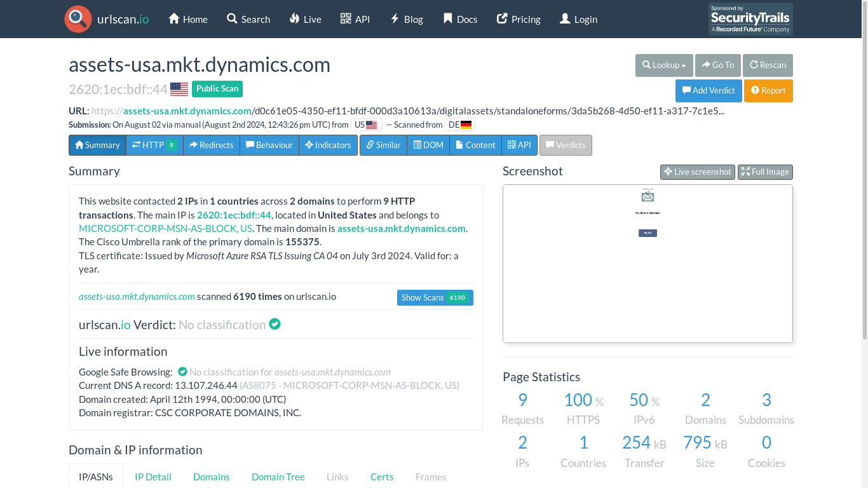This screenshot has height=488, width=868.
Task: Click the US flag beside IP address
Action: point(179,89)
